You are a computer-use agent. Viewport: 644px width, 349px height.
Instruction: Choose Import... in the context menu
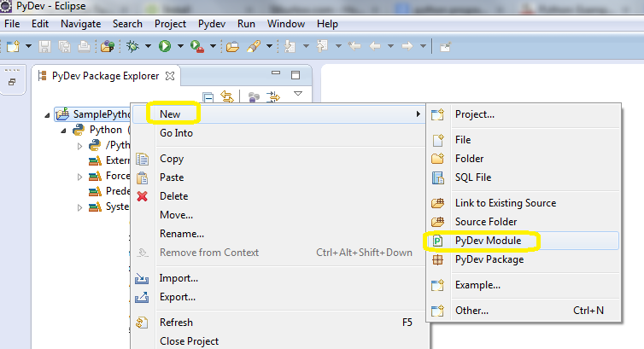coord(278,278)
